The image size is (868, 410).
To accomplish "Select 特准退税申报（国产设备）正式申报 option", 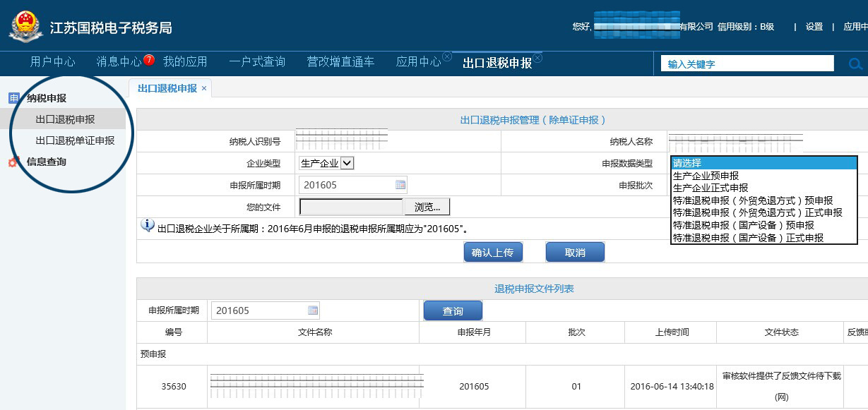I will 748,238.
